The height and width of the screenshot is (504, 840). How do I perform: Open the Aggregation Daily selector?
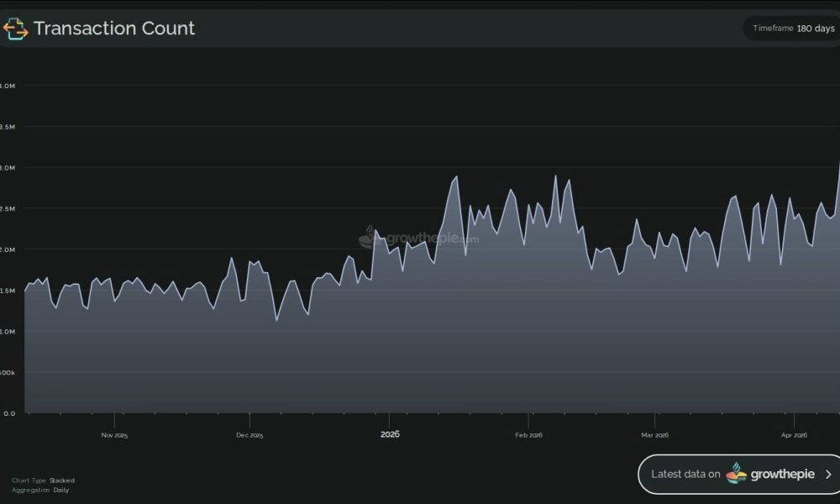tap(39, 489)
